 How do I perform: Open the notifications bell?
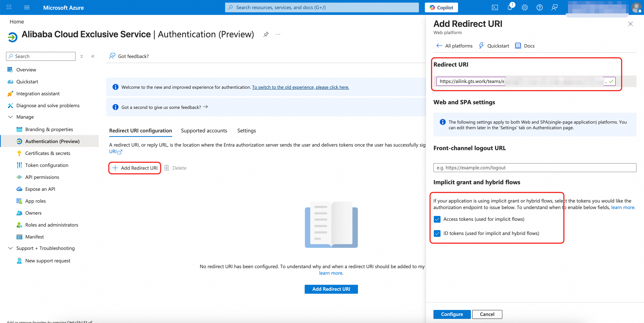click(510, 7)
